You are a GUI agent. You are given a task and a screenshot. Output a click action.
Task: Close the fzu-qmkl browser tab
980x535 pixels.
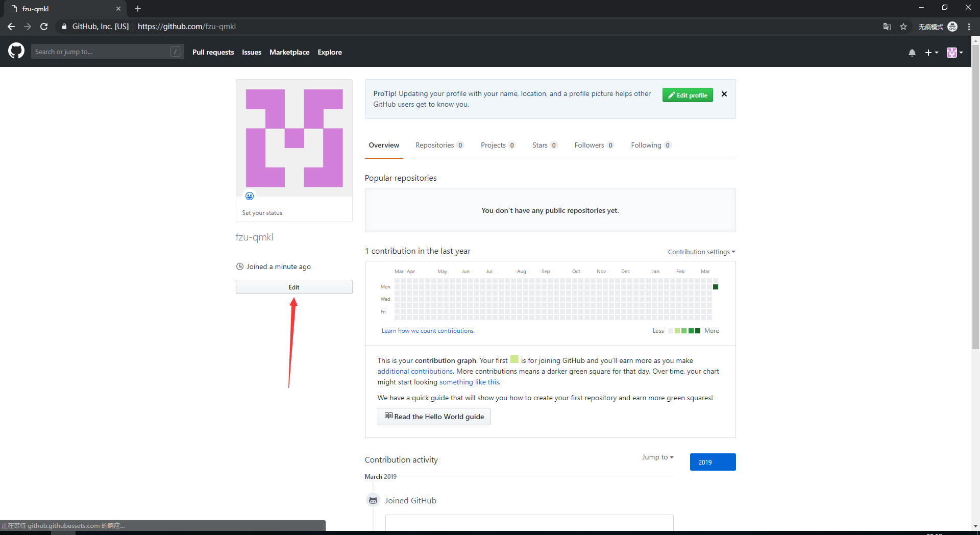118,9
